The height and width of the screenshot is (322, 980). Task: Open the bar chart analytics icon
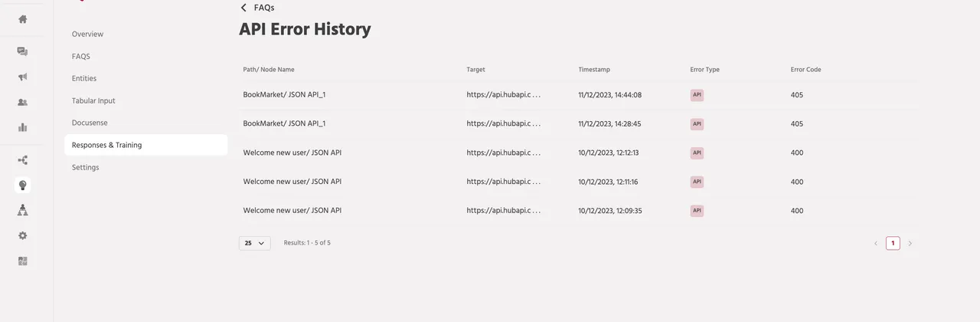click(23, 127)
